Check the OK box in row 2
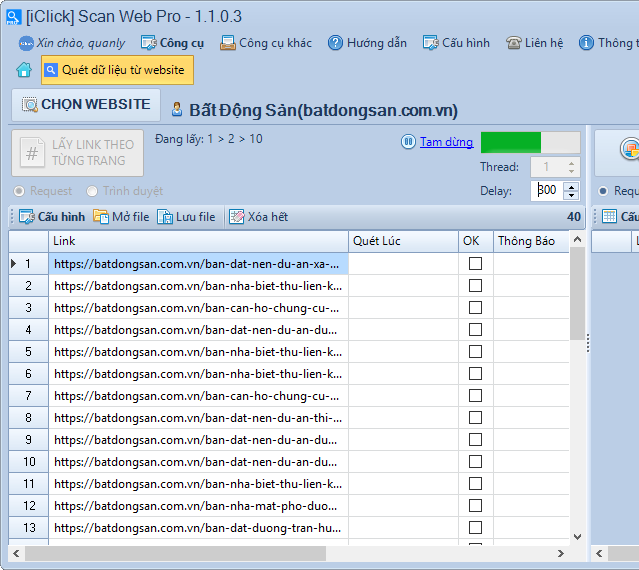 coord(475,286)
